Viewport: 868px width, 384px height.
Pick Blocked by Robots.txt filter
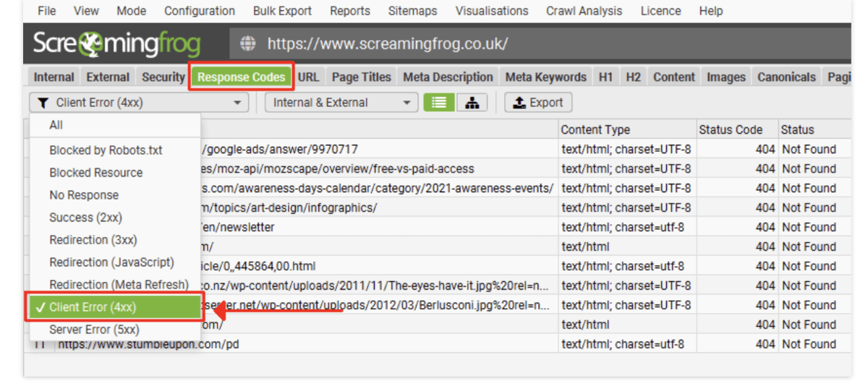[106, 150]
